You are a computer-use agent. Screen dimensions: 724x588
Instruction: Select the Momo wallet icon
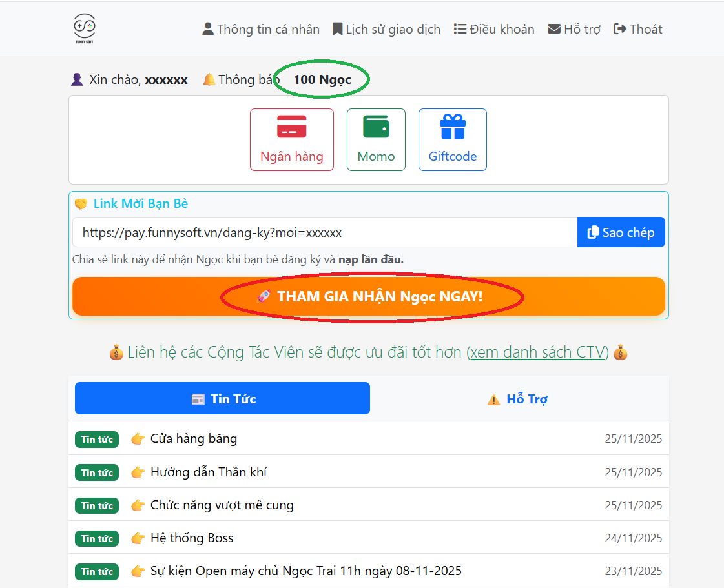click(376, 127)
